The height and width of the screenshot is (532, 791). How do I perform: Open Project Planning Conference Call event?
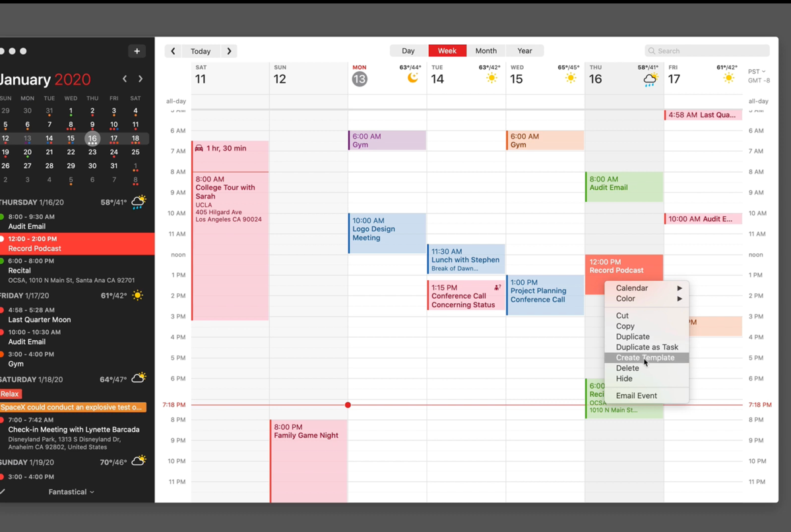[545, 295]
